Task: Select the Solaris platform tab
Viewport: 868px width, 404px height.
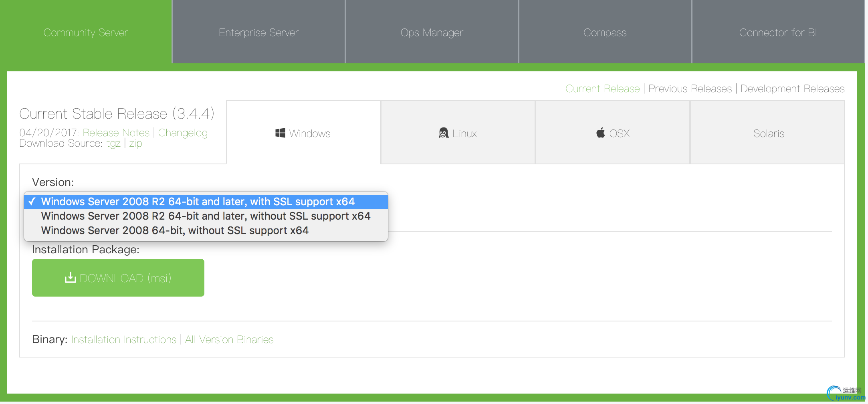Action: pyautogui.click(x=767, y=133)
